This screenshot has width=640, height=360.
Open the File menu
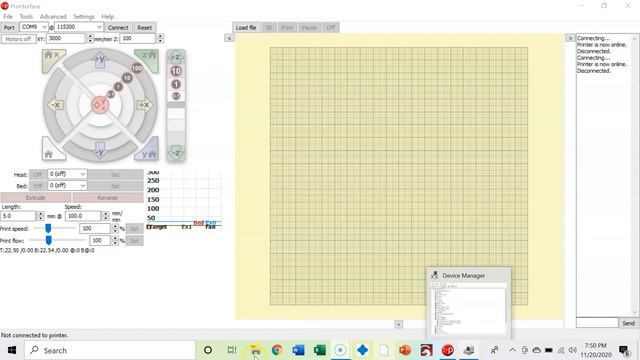click(8, 17)
